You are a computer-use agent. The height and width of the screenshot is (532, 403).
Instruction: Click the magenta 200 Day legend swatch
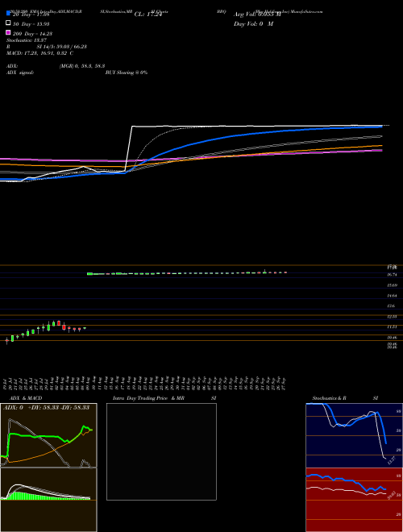8,32
